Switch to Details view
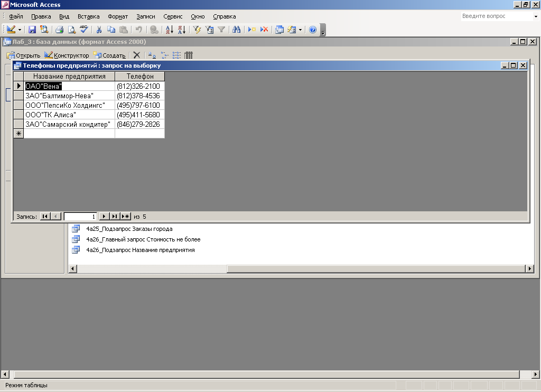The width and height of the screenshot is (541, 392). (x=189, y=55)
